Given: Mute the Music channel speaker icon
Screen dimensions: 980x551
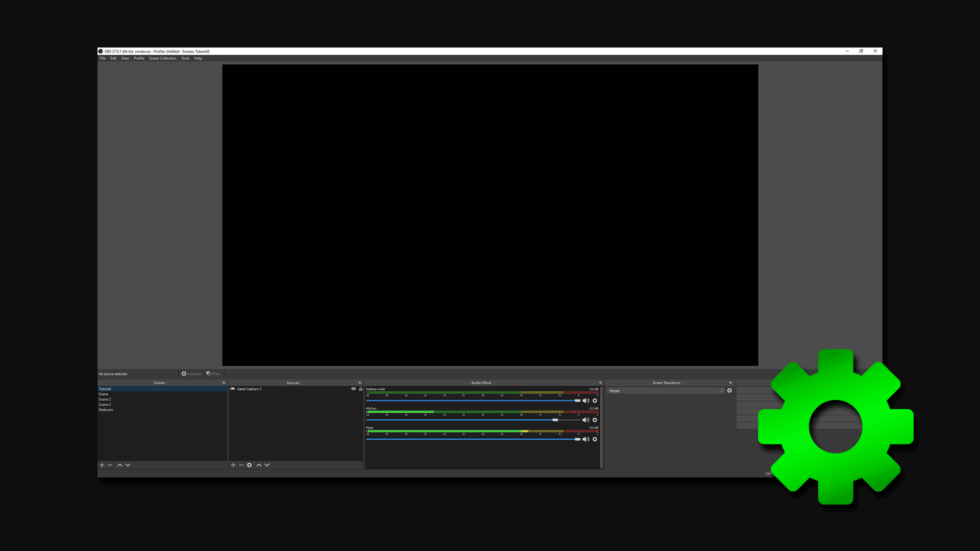Looking at the screenshot, I should tap(586, 440).
